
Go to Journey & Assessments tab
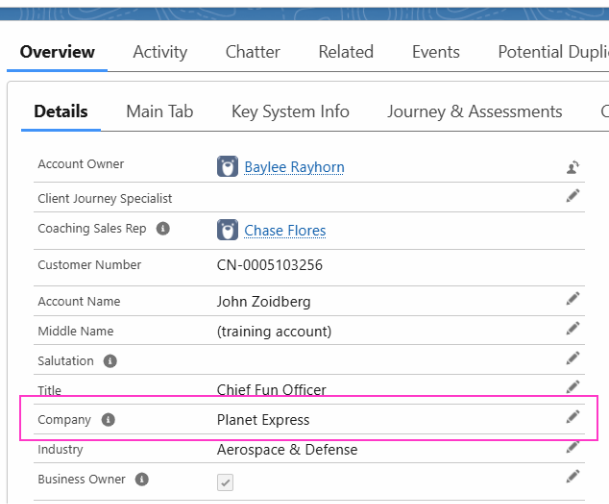coord(474,112)
